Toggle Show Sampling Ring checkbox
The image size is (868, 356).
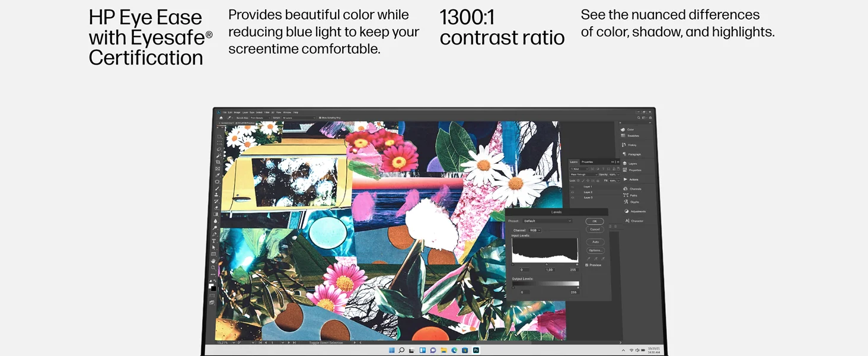point(320,117)
